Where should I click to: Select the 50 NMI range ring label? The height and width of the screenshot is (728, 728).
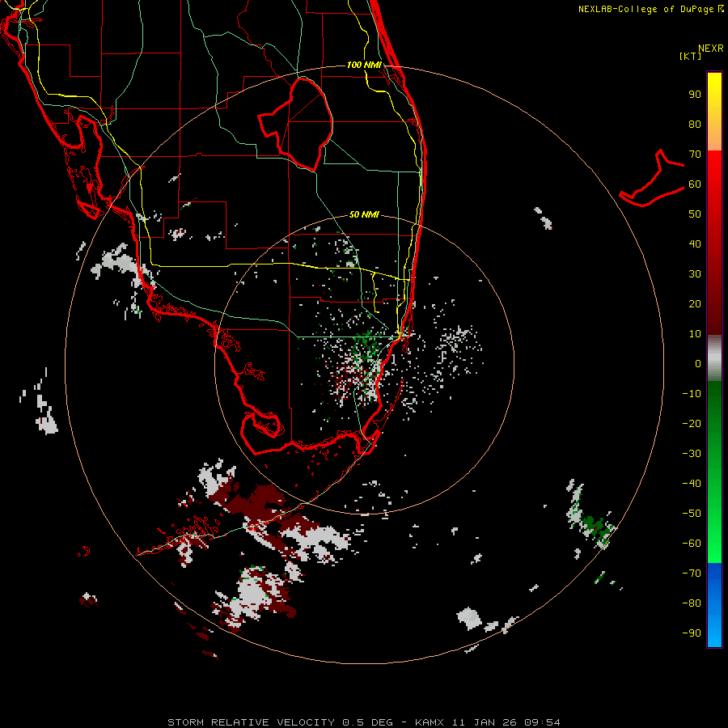(x=364, y=214)
